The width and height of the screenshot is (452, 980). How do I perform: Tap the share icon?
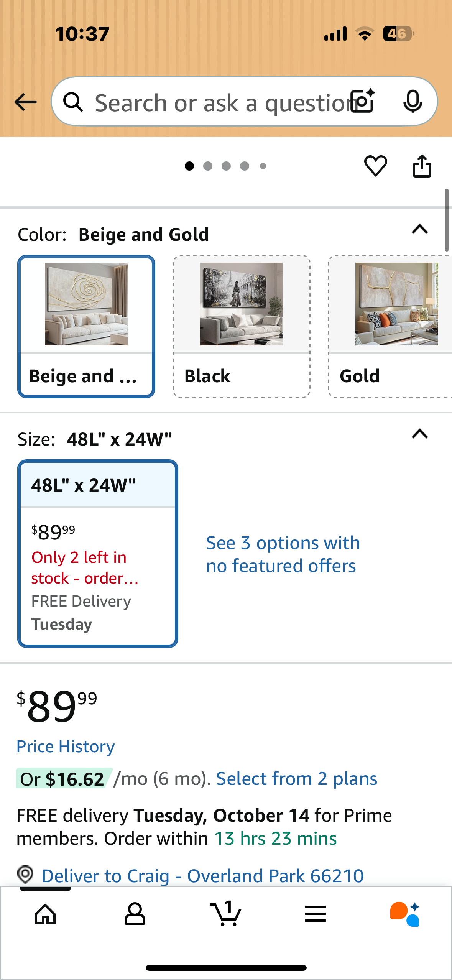point(422,166)
